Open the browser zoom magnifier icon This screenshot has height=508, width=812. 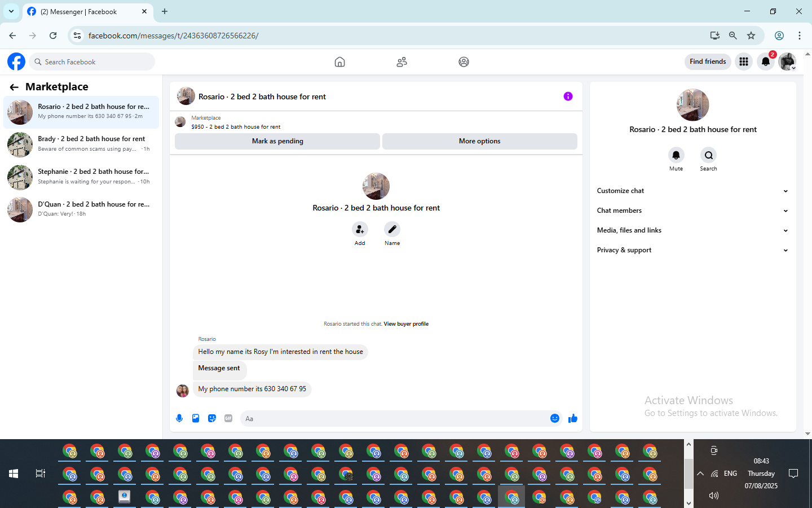point(733,36)
